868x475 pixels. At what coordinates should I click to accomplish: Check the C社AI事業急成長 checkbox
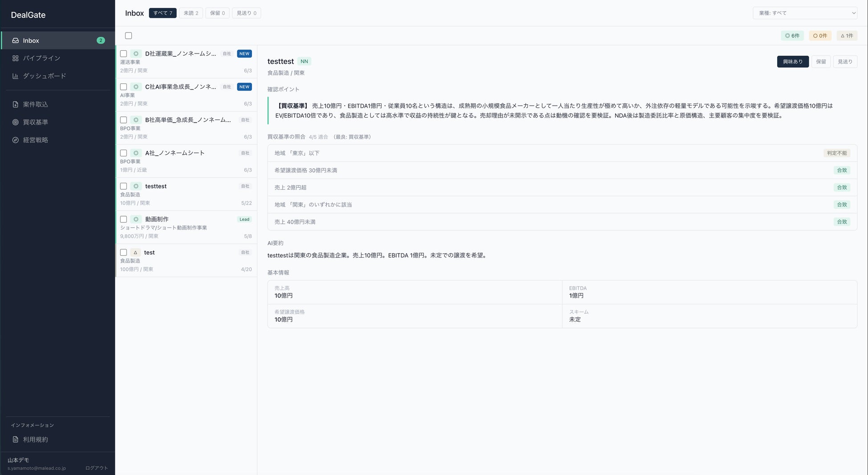pyautogui.click(x=124, y=87)
